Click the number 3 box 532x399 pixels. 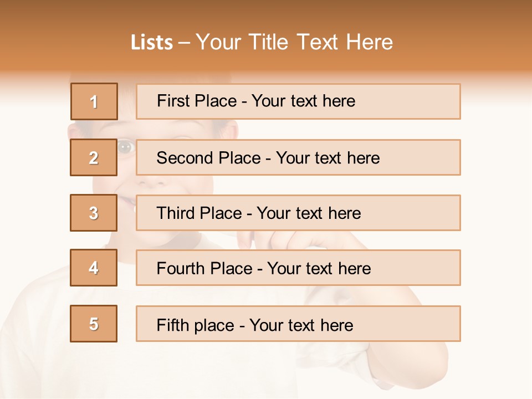click(x=94, y=213)
